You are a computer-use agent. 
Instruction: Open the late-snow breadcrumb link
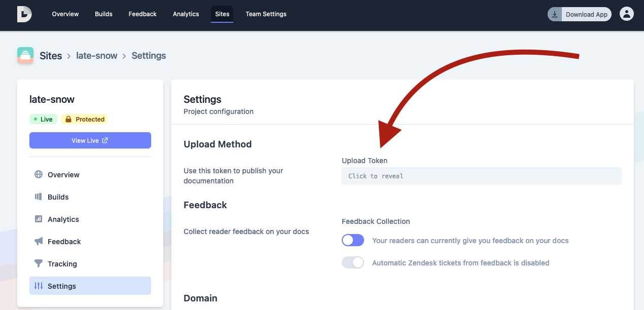pos(96,55)
